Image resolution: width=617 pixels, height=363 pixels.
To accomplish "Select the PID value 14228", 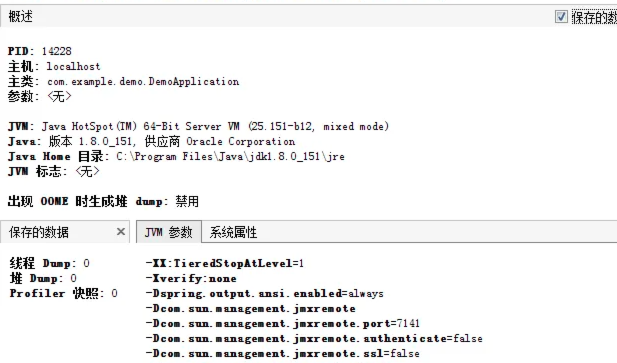I will (57, 51).
